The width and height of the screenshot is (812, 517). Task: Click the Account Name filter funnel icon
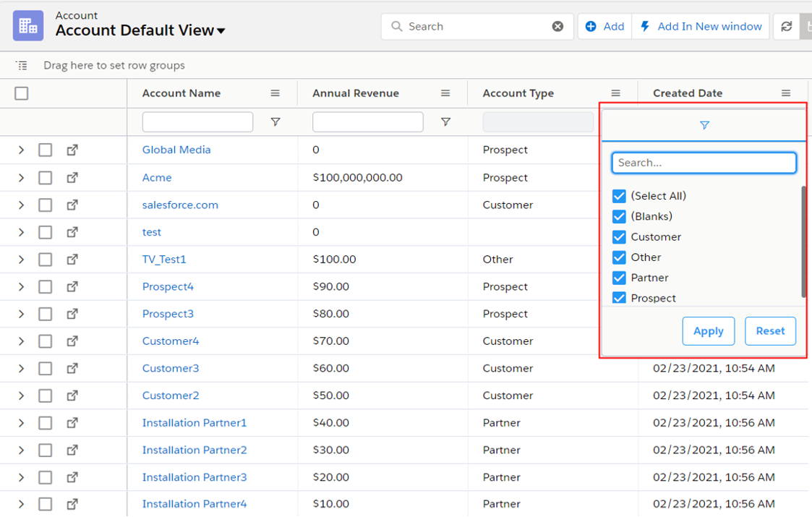point(275,122)
